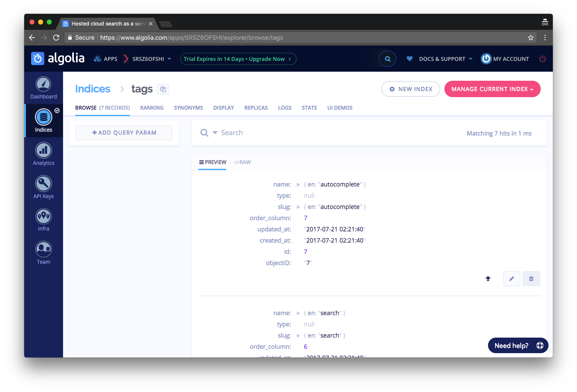Open the Analytics sidebar icon
Viewport: 577px width, 392px height.
coord(44,154)
